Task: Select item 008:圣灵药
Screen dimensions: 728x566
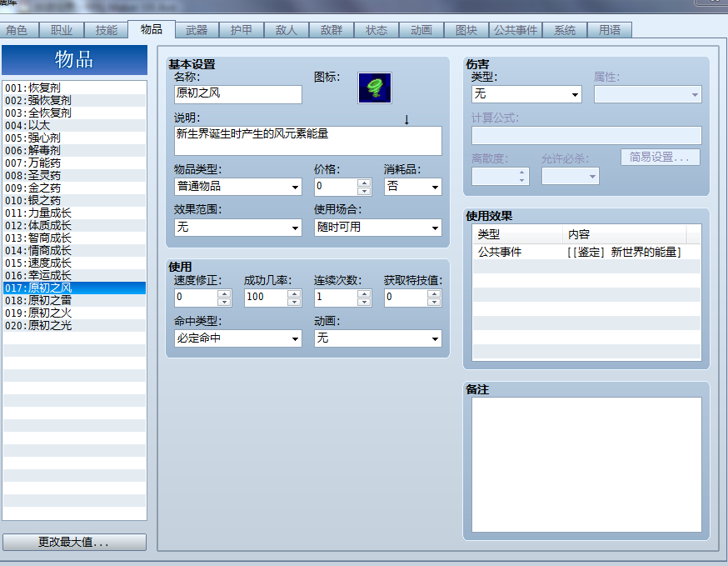Action: (74, 176)
